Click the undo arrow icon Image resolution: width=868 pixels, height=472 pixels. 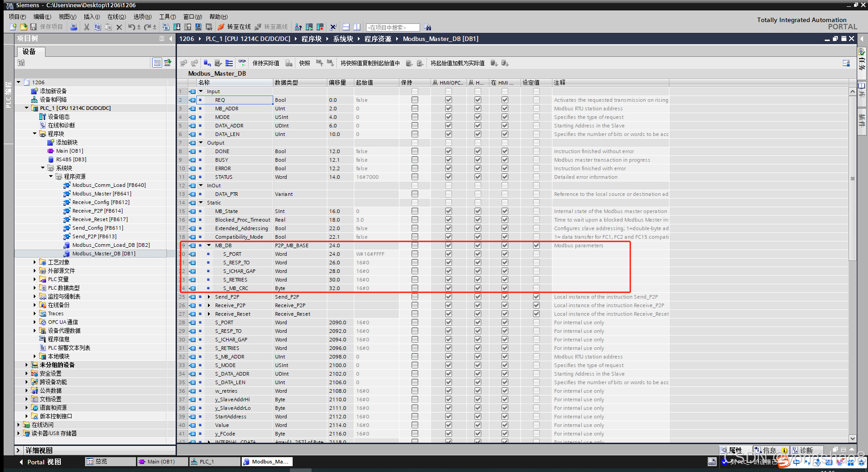pyautogui.click(x=131, y=27)
